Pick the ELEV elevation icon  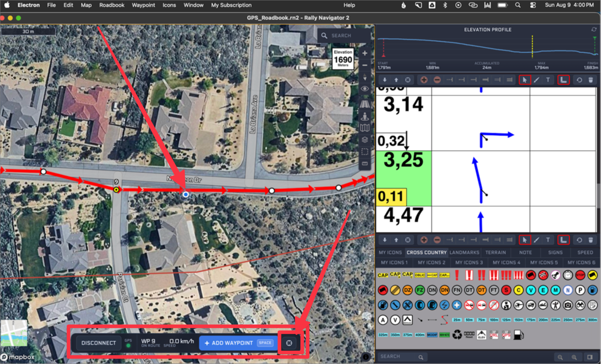[x=481, y=335]
